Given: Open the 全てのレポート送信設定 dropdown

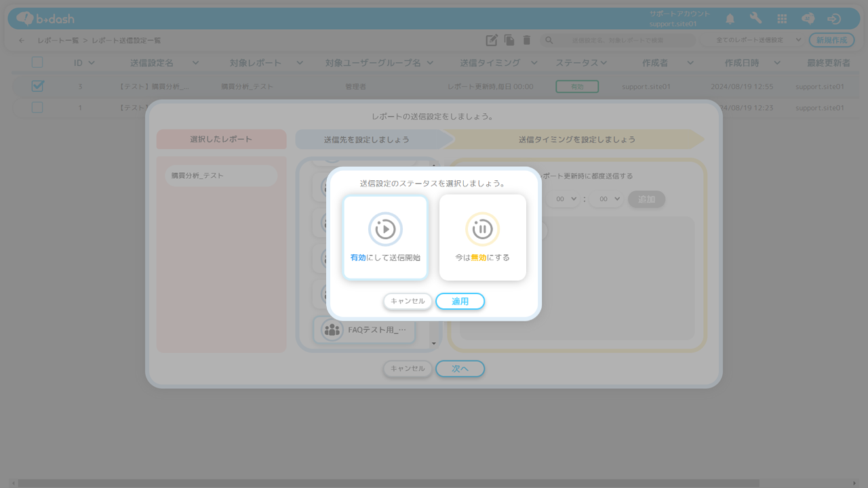Looking at the screenshot, I should point(753,41).
